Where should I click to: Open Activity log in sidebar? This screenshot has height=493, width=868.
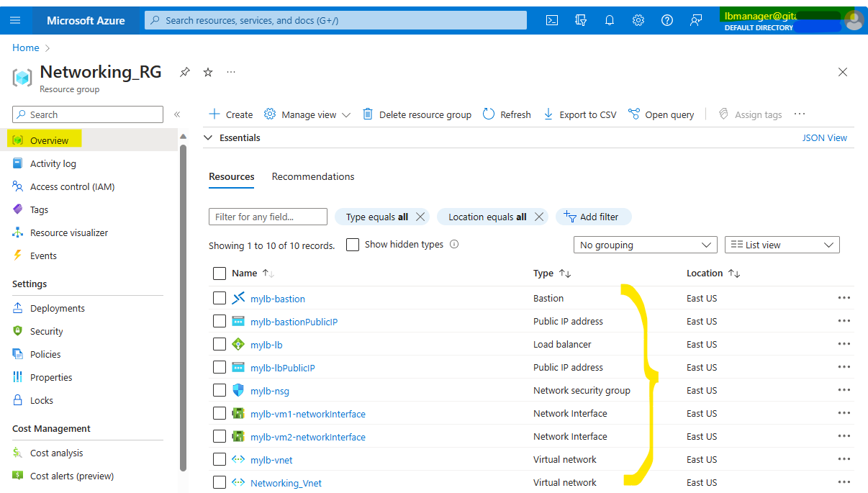point(53,163)
